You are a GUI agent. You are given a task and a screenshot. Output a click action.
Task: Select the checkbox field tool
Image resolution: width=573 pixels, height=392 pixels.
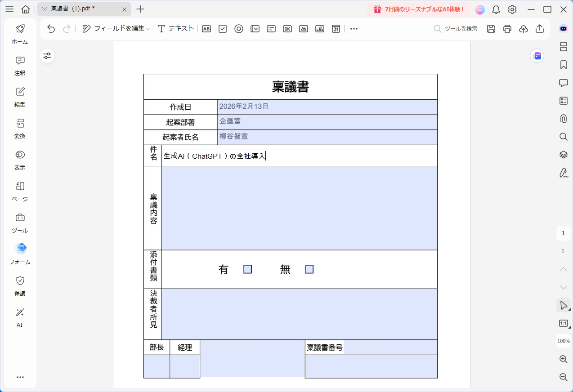coord(223,28)
